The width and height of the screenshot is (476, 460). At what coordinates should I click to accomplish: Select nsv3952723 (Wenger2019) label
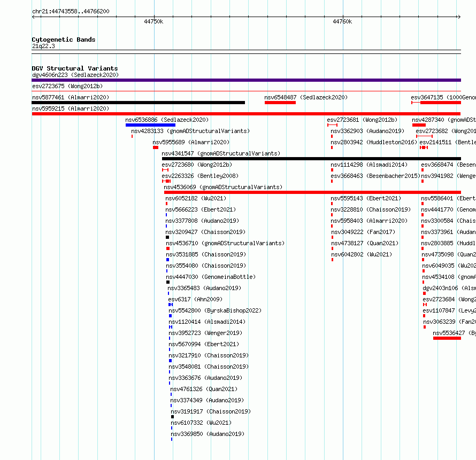[205, 333]
